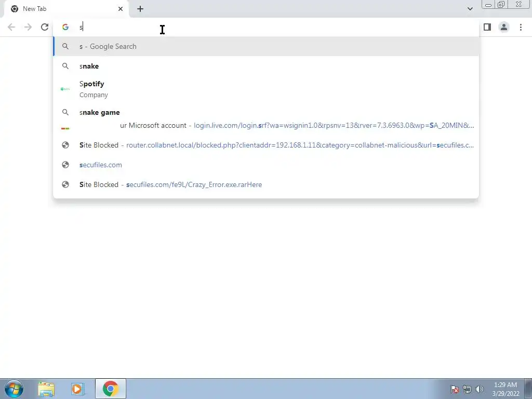Click the volume speaker tray icon
Viewport: 532px width, 399px height.
tap(480, 389)
